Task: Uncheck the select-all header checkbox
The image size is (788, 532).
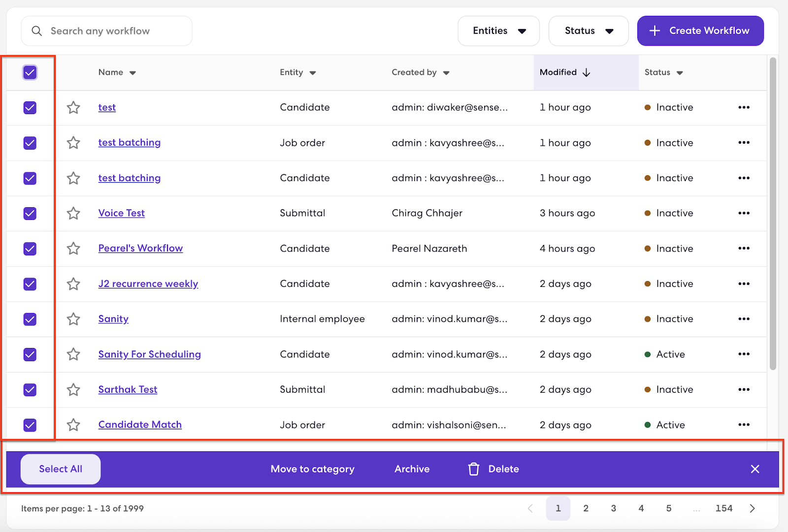Action: [x=30, y=72]
